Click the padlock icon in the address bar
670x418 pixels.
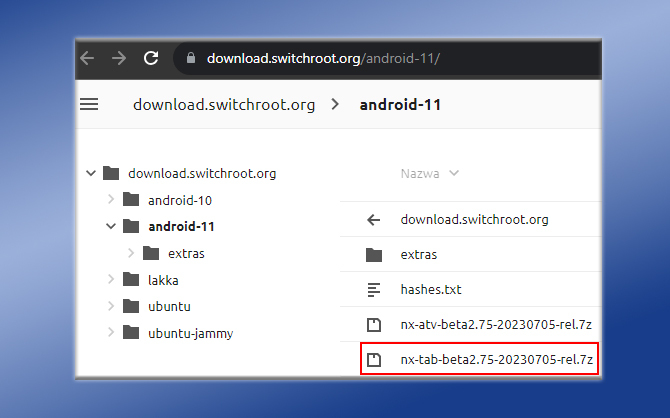(191, 58)
